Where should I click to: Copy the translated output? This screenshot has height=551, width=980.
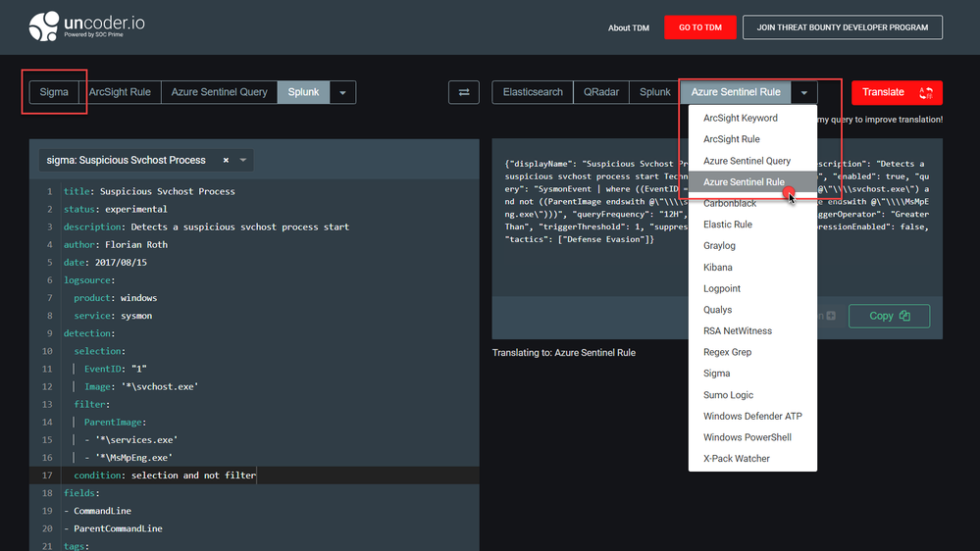(x=889, y=316)
